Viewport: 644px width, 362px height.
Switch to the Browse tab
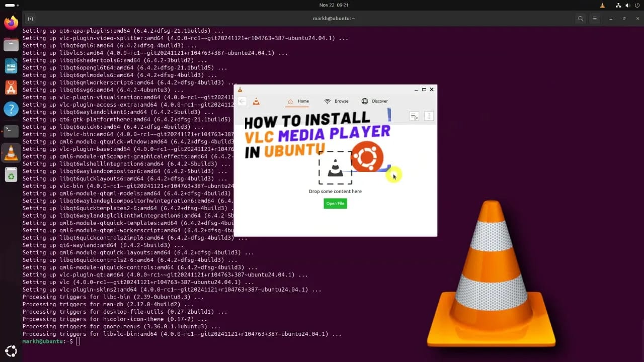pyautogui.click(x=336, y=101)
